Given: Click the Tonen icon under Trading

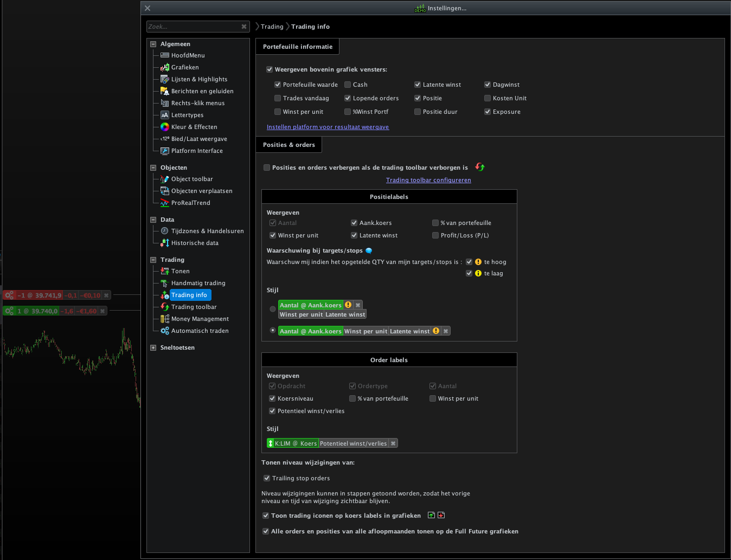Looking at the screenshot, I should (x=165, y=271).
